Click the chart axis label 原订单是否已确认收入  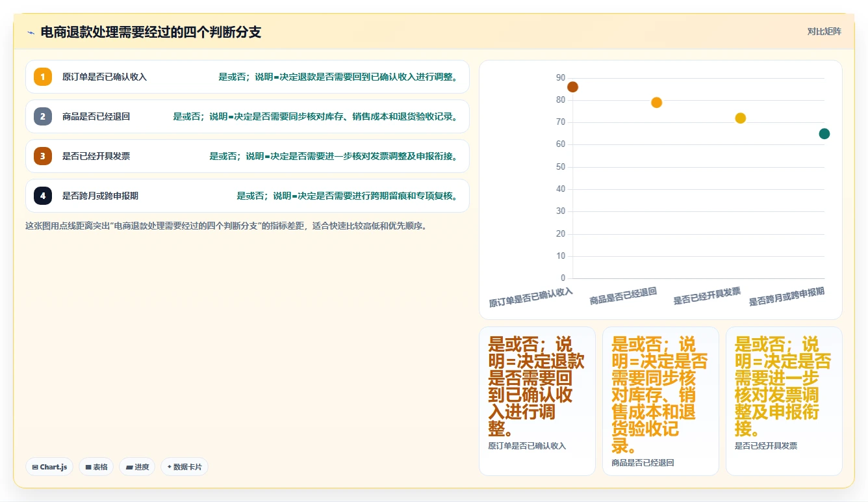531,297
